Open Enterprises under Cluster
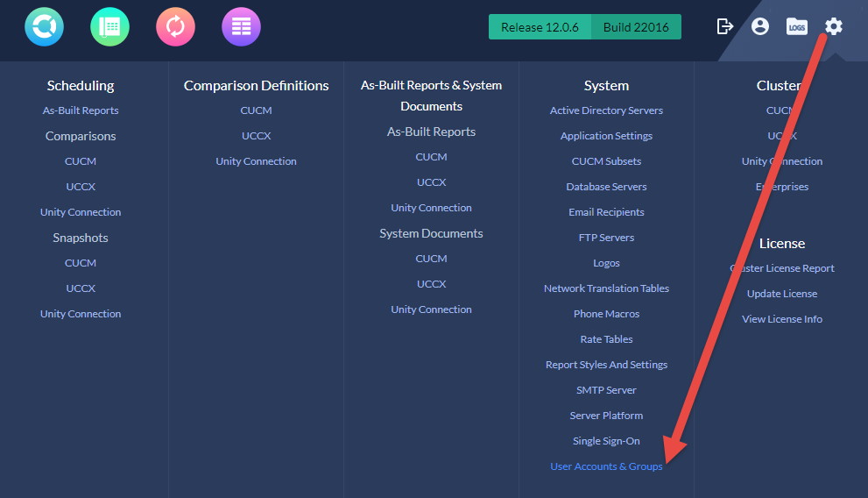Screen dimensions: 868x498 coord(782,187)
